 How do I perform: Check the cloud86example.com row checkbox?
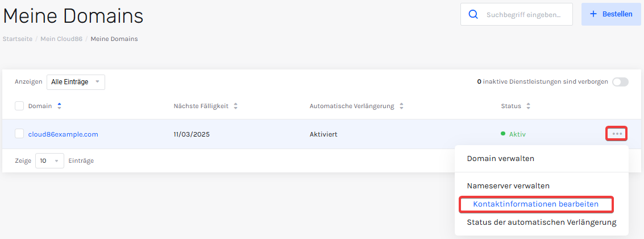pyautogui.click(x=19, y=134)
